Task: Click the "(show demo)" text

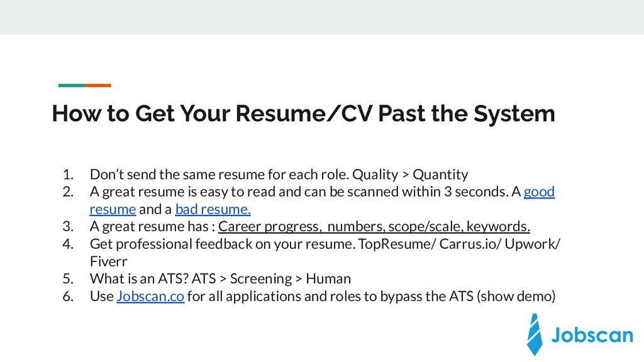Action: 516,297
